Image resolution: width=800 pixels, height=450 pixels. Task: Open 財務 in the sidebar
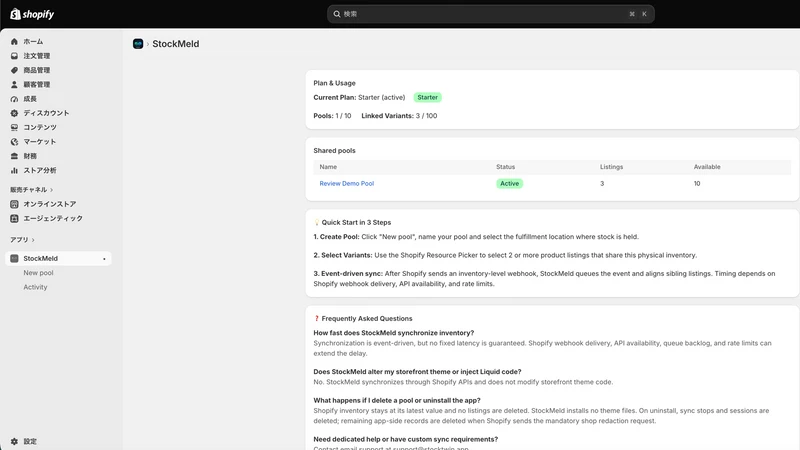pos(30,156)
